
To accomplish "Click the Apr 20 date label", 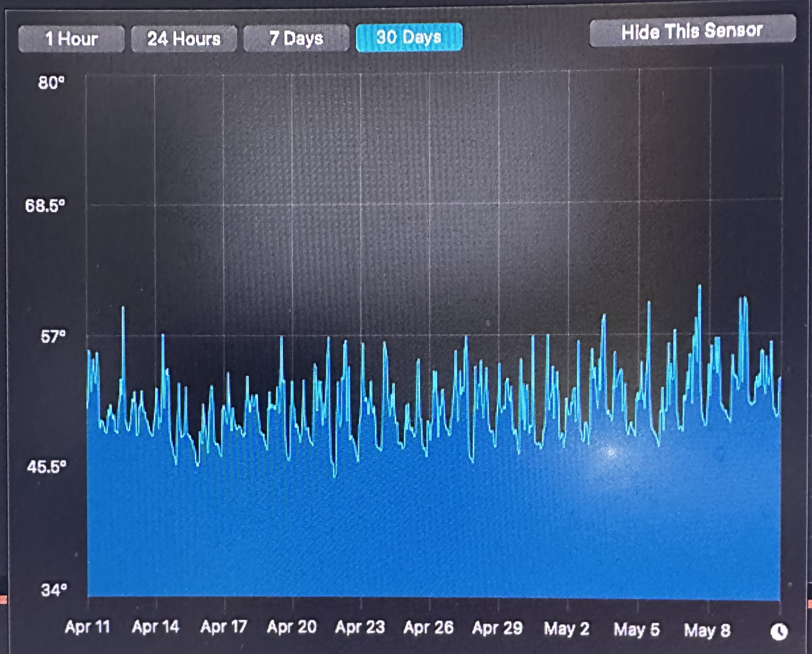I will click(x=292, y=628).
